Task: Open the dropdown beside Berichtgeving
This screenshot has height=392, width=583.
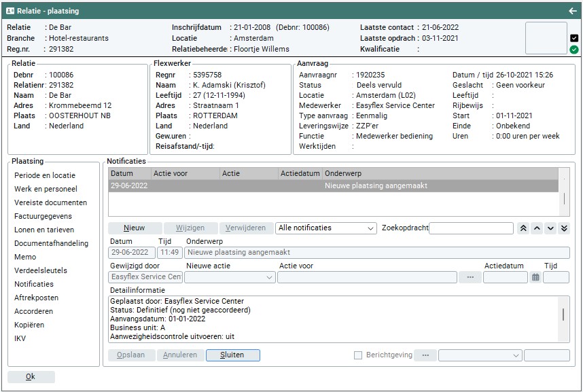Action: tap(480, 355)
